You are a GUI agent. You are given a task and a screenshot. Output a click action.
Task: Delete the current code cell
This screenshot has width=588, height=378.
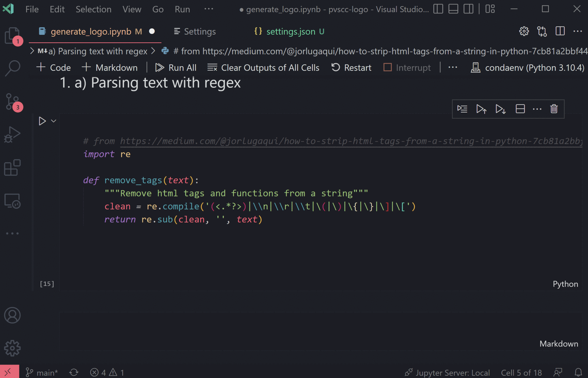click(553, 109)
